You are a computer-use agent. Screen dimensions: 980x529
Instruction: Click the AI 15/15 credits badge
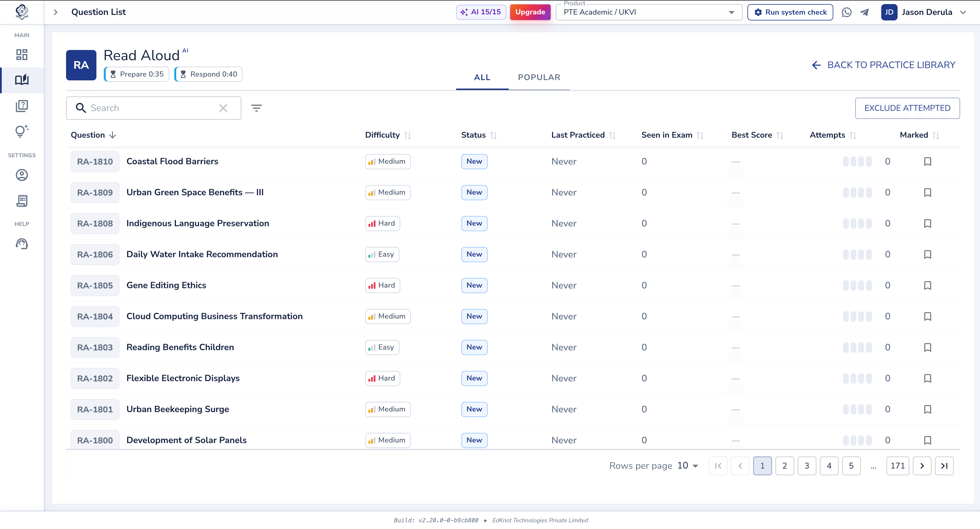click(481, 12)
